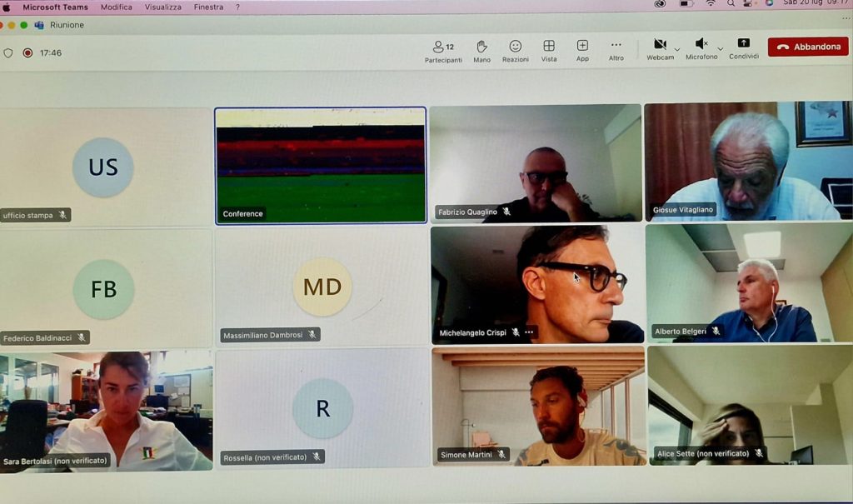
Task: Open the Microsoft Teams menu
Action: pos(55,7)
